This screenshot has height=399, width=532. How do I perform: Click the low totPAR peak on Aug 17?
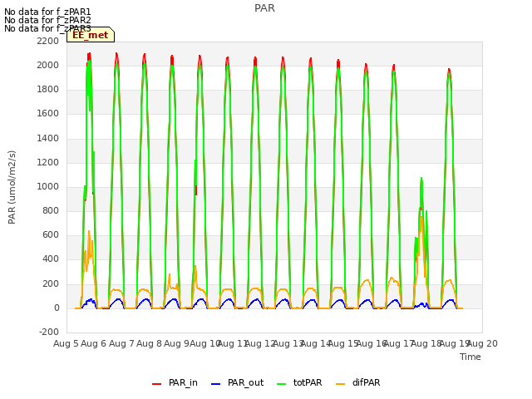[421, 179]
